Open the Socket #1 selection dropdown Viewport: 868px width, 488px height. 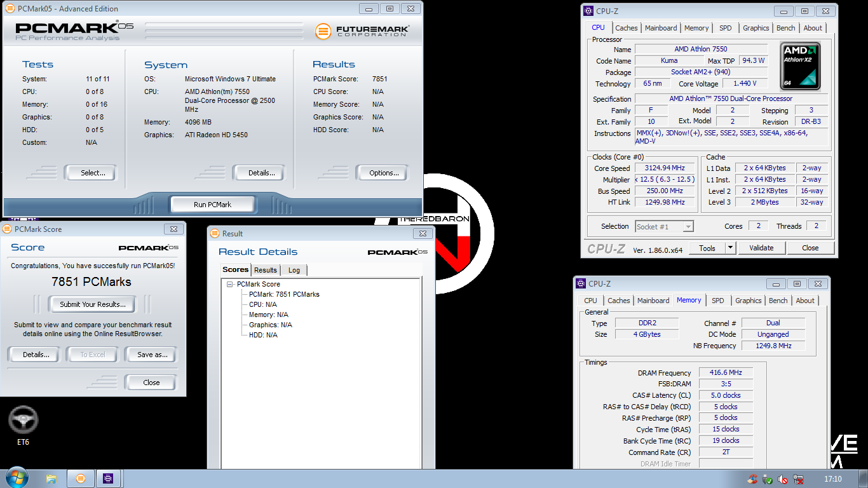(688, 226)
